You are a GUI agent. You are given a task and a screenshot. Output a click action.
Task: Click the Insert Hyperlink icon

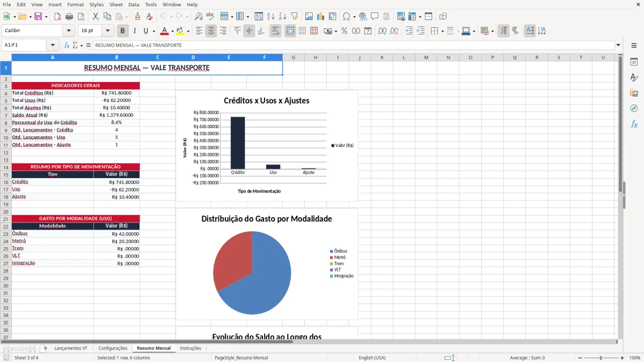363,17
